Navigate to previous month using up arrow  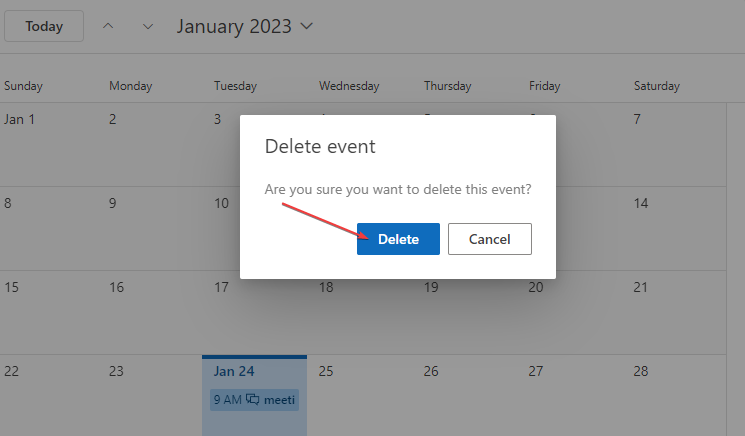108,26
